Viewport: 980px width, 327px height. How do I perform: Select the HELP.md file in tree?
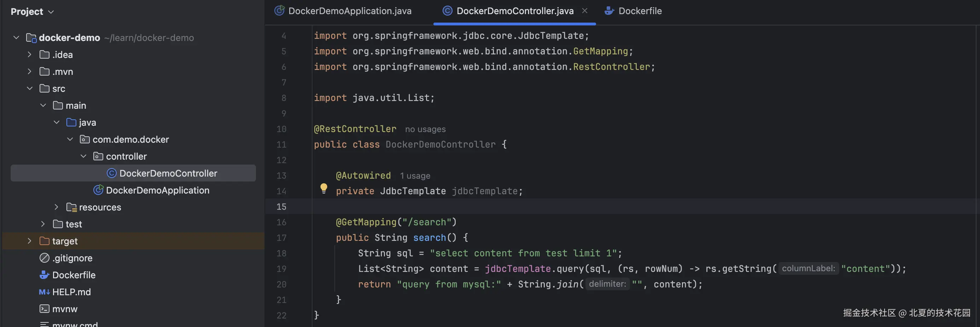coord(71,292)
